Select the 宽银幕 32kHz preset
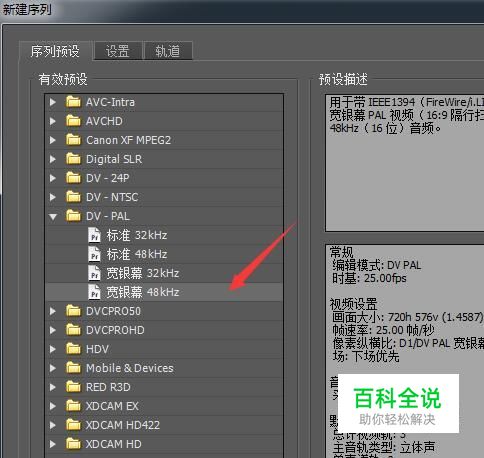Screen dimensions: 484x458 (143, 273)
